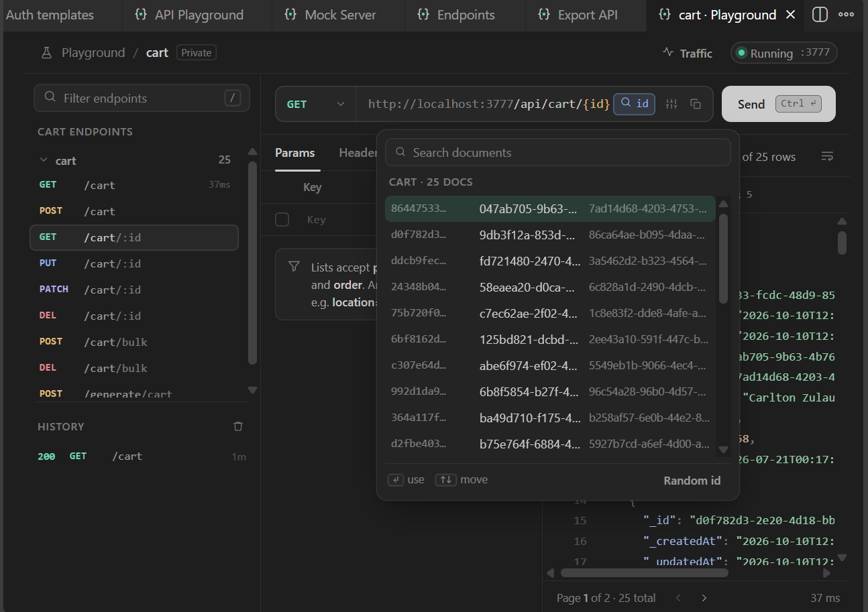The height and width of the screenshot is (612, 868).
Task: Pick document 24348b04 in the list
Action: tap(550, 287)
